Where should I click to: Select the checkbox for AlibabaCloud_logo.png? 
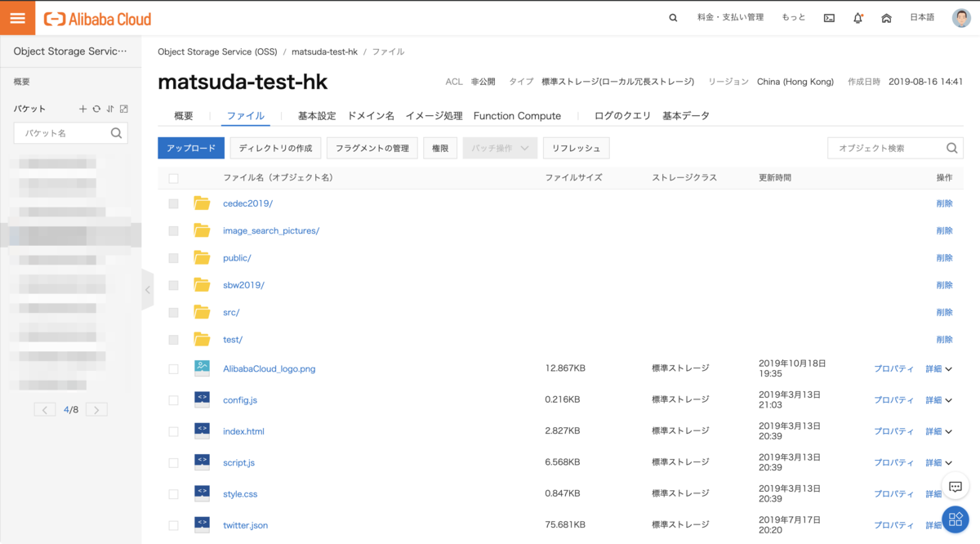[173, 369]
